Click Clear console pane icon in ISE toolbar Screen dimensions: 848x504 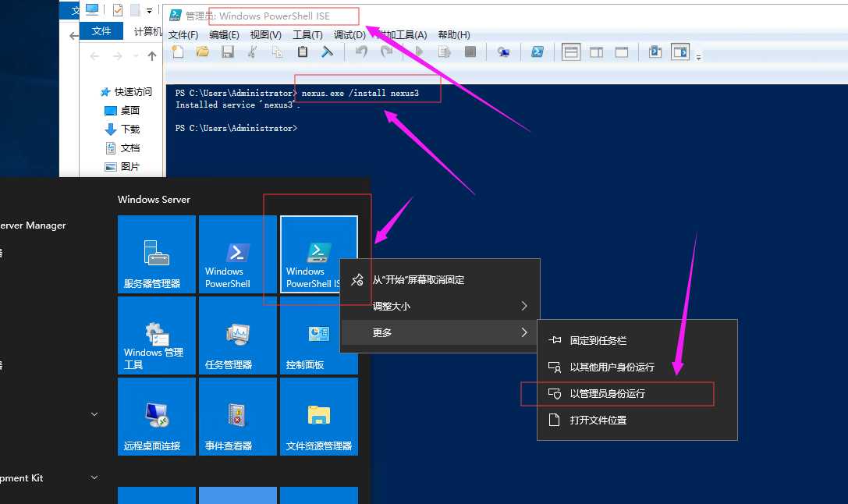[x=327, y=52]
